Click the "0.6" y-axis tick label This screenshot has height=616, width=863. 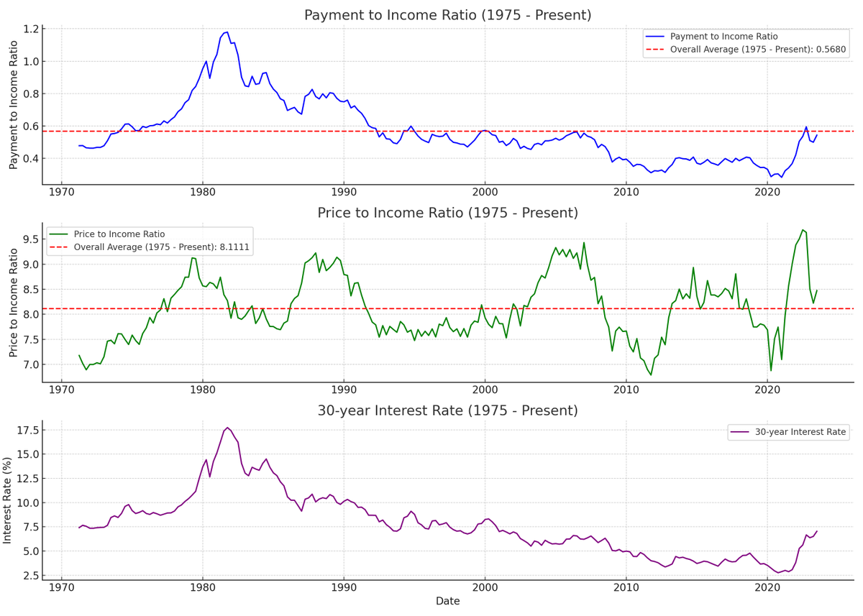coord(30,127)
